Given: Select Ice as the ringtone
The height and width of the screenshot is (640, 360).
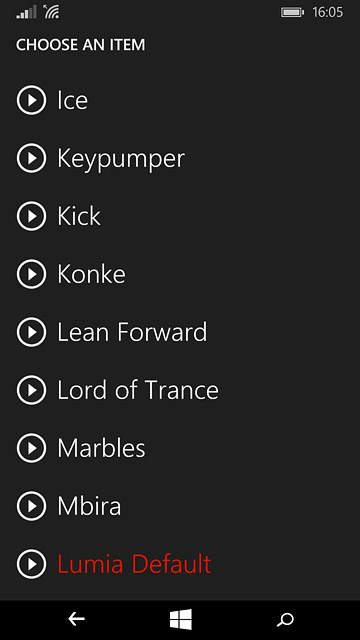Looking at the screenshot, I should (x=72, y=100).
